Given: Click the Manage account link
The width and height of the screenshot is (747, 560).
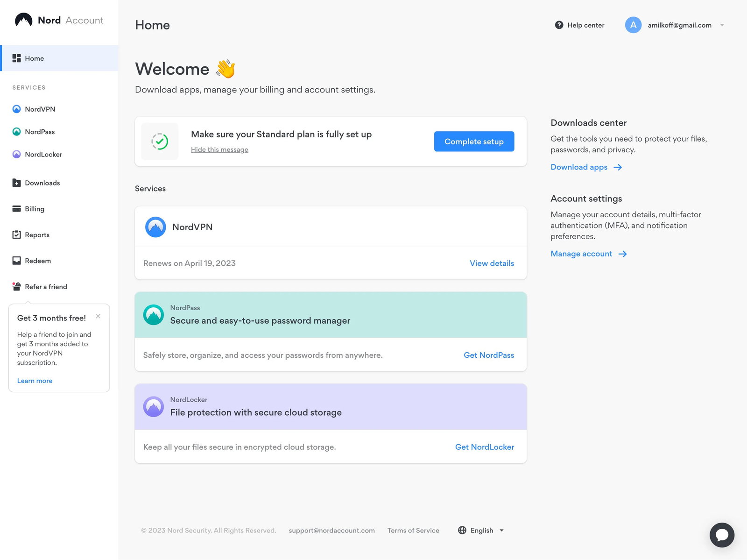Looking at the screenshot, I should point(581,254).
